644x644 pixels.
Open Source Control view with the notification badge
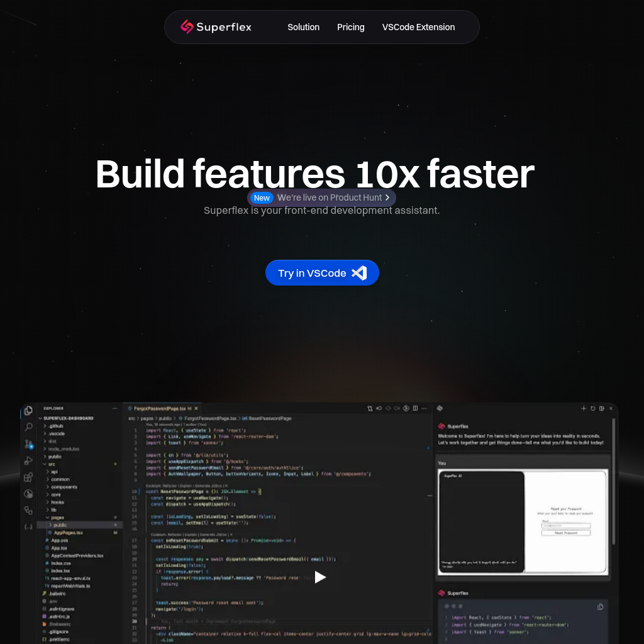[x=28, y=444]
